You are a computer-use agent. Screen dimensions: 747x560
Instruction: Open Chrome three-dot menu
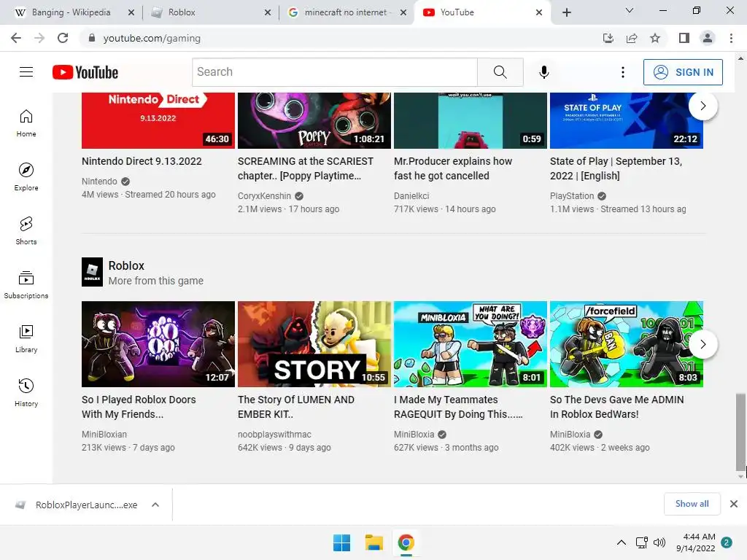(731, 38)
